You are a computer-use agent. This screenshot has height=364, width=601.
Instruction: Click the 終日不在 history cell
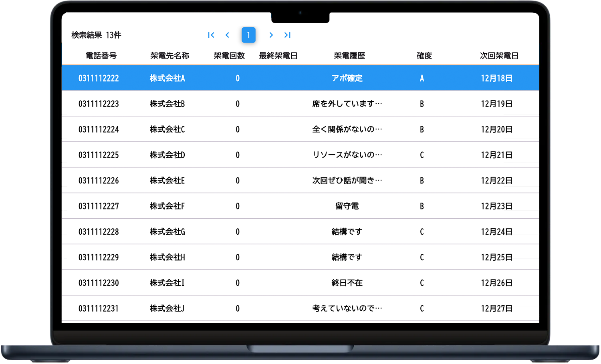347,284
